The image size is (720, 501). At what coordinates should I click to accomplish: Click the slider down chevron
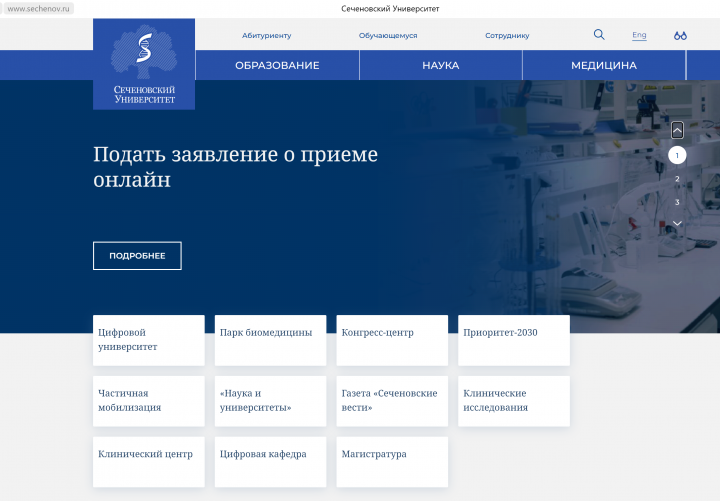677,223
